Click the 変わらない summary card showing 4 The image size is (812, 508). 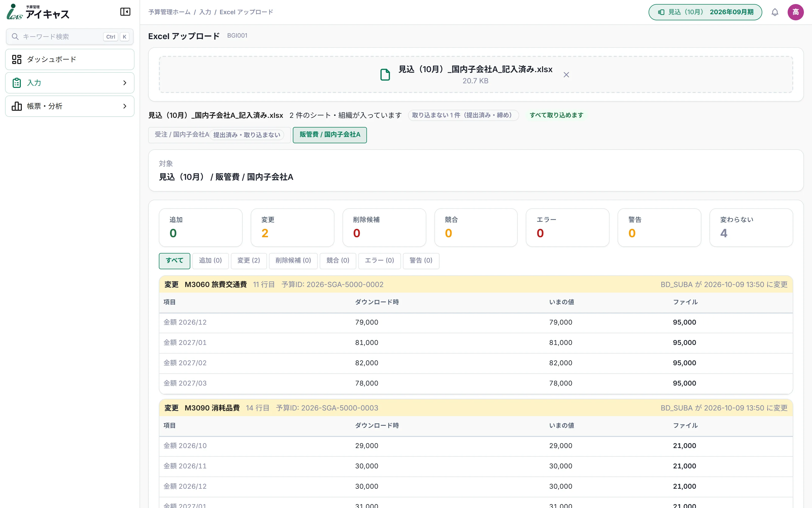click(751, 228)
